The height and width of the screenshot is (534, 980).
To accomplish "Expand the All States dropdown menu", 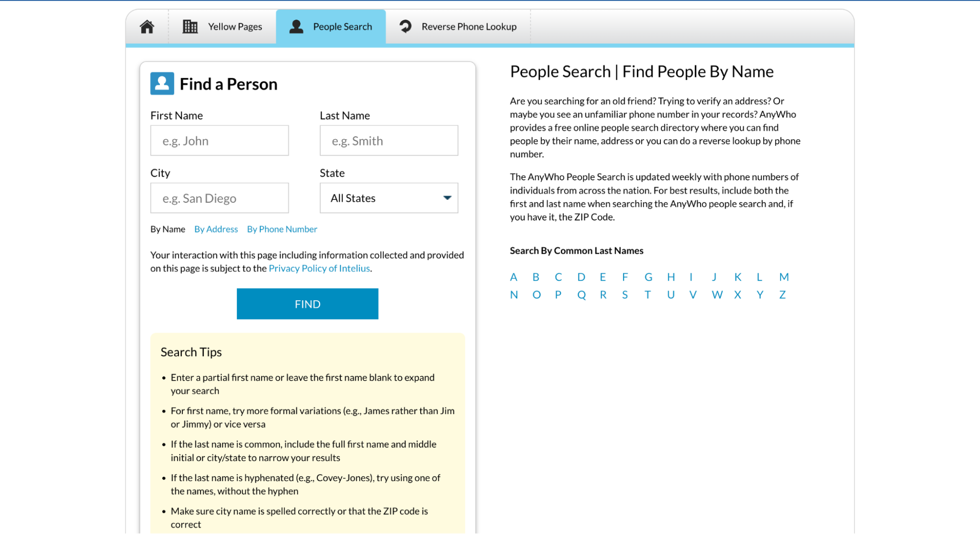I will [389, 198].
